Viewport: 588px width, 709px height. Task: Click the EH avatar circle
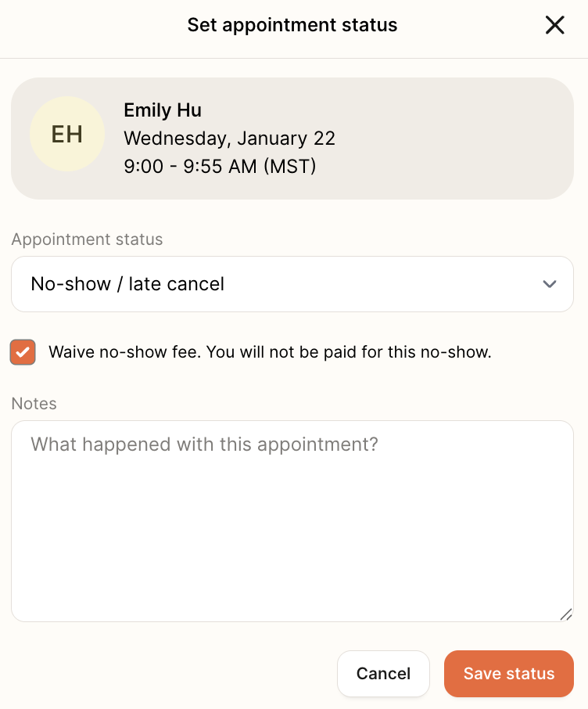(67, 134)
